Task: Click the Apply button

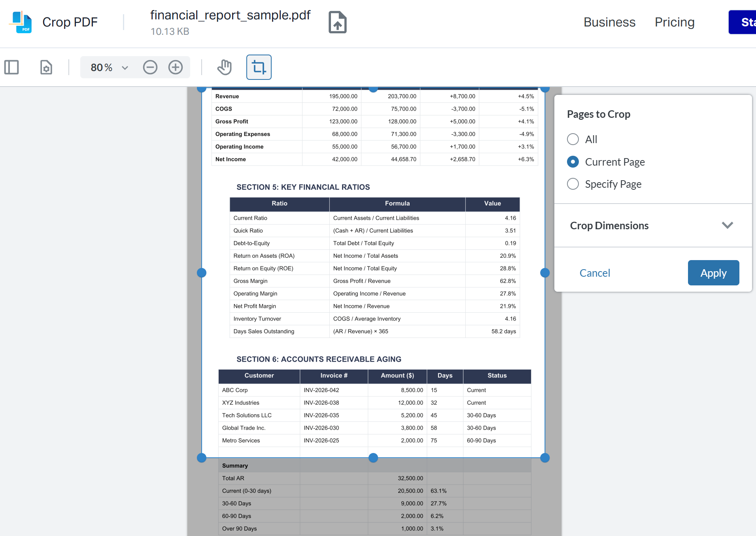Action: (714, 273)
